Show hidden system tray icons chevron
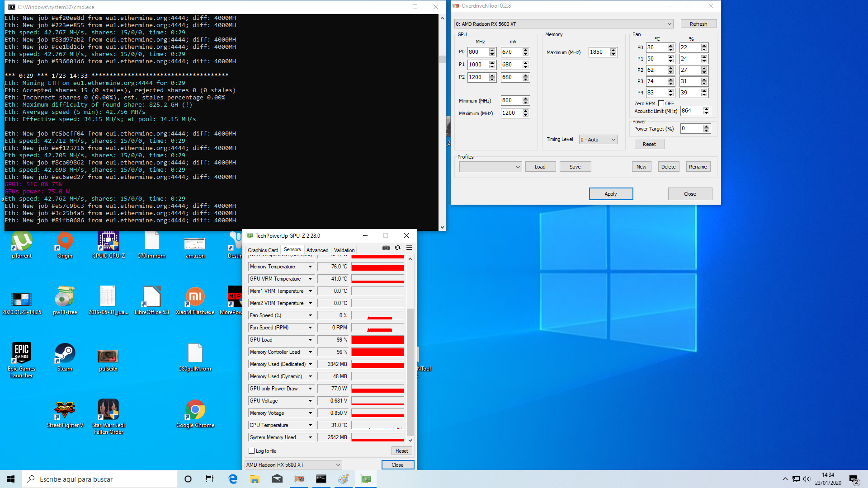 [785, 479]
